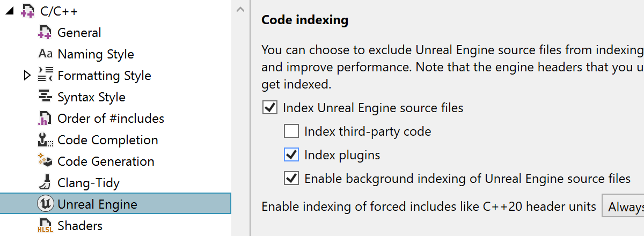Open the forced includes indexing dropdown
The height and width of the screenshot is (236, 644).
point(624,206)
